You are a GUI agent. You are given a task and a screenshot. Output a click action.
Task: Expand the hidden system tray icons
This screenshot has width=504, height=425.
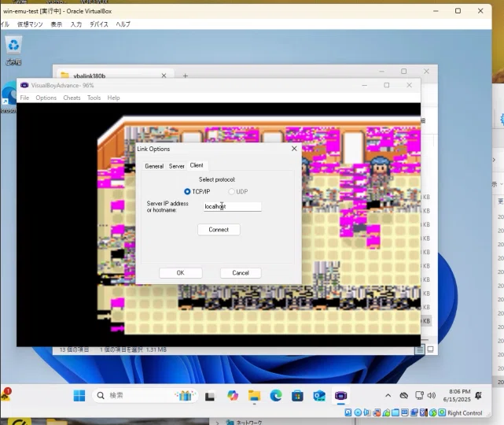388,395
